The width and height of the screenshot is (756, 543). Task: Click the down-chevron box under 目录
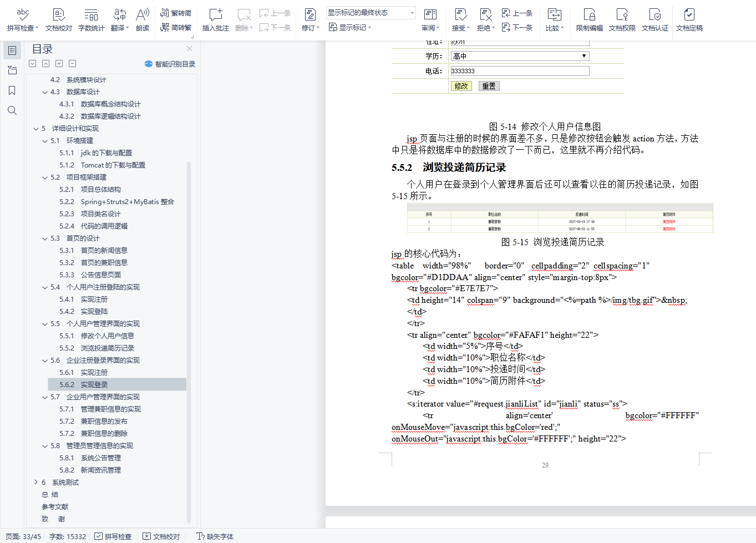(x=33, y=64)
